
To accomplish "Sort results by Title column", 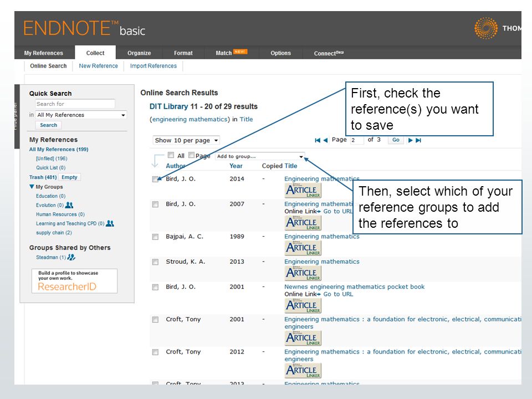I will point(291,166).
